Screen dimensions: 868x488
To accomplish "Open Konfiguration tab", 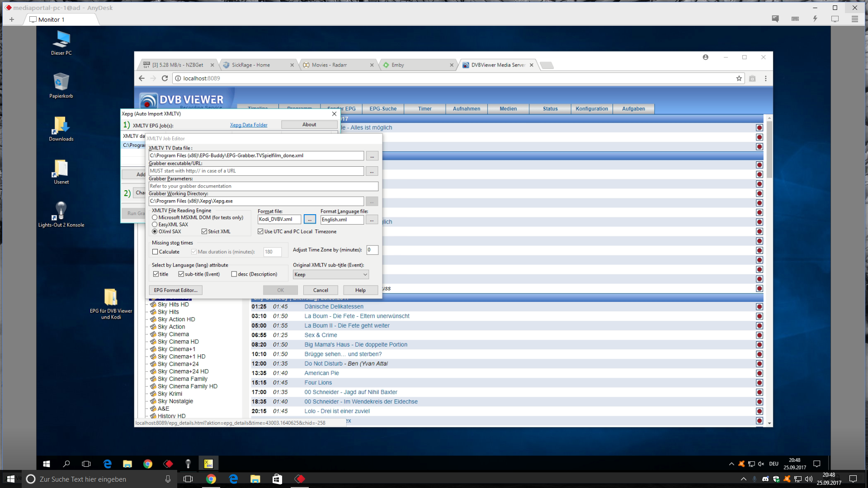I will coord(592,109).
